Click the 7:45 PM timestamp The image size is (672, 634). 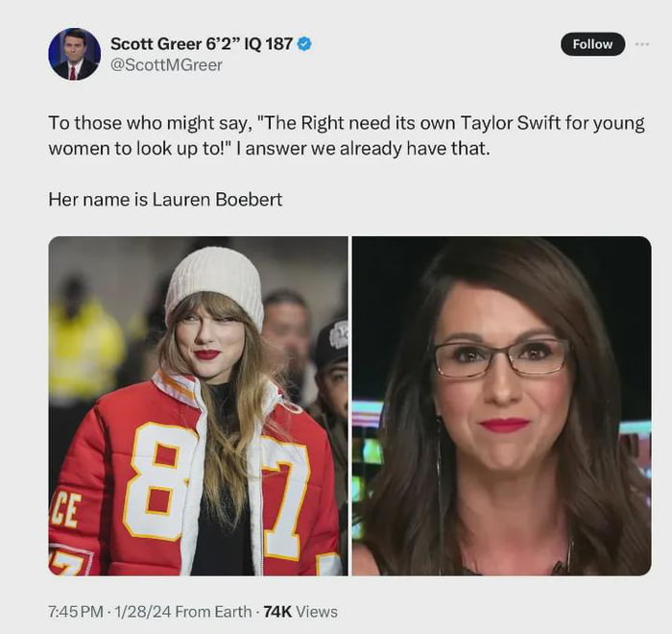76,612
